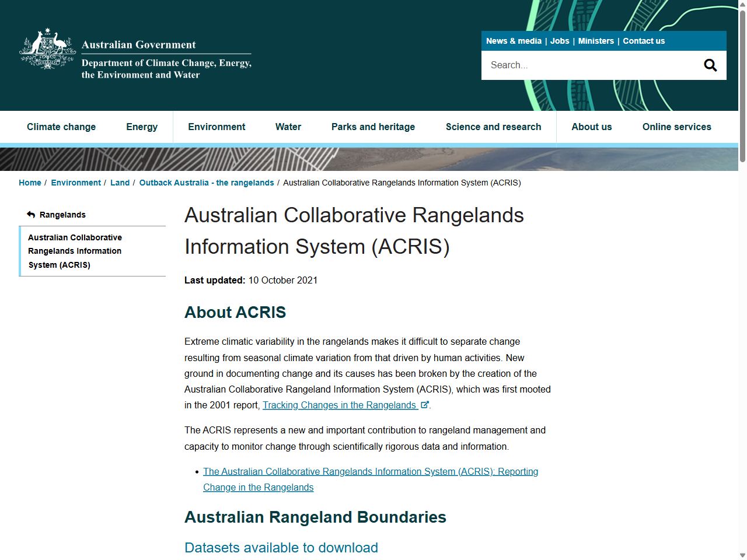Viewport: 747px width, 560px height.
Task: Open Science and research section
Action: (493, 127)
